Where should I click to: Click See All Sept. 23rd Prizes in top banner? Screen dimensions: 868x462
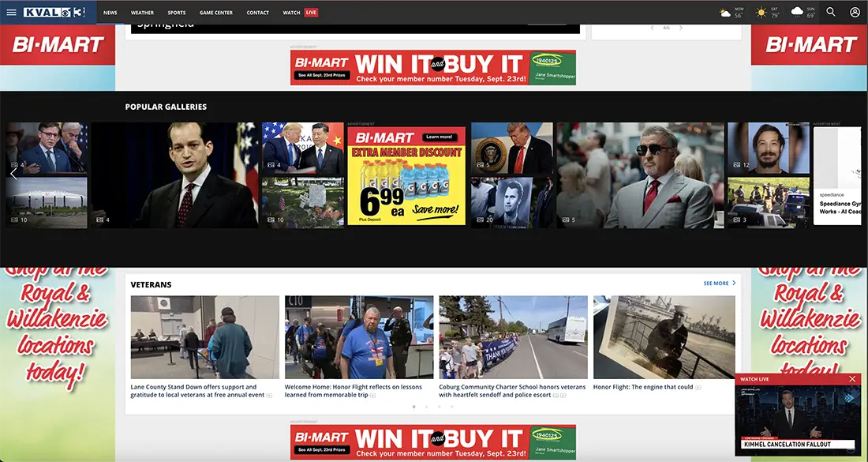322,75
